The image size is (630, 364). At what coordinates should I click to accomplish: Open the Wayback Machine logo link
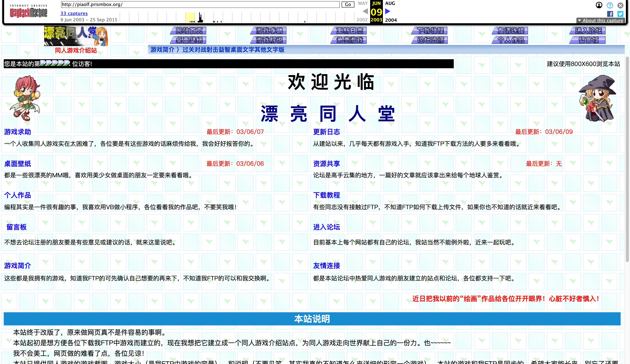click(x=28, y=11)
